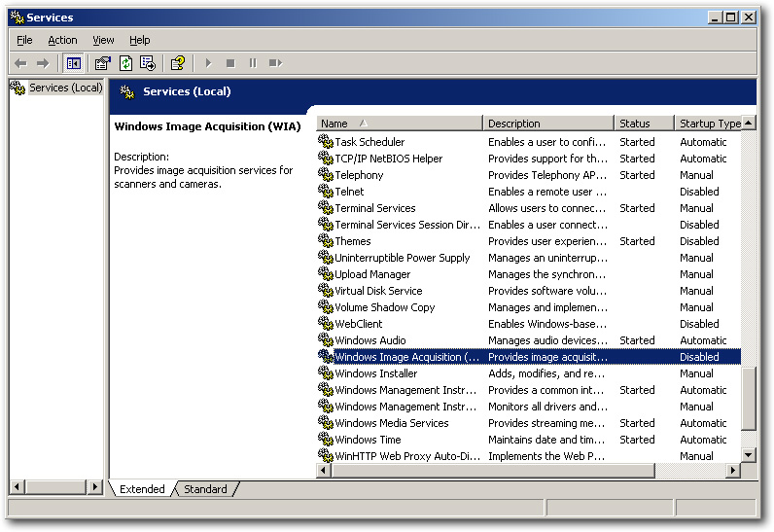Viewport: 774px width, 532px height.
Task: Sort the list by Description column
Action: coord(547,124)
